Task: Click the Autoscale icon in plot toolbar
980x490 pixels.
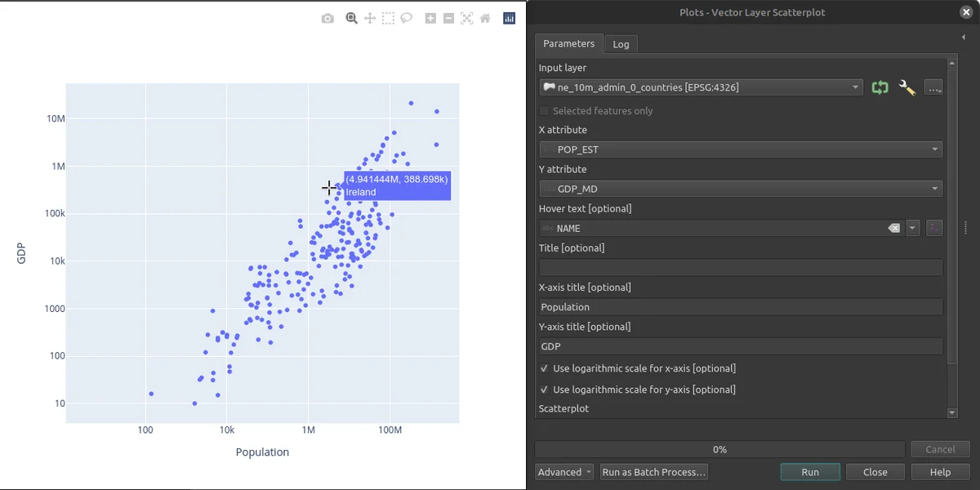Action: tap(466, 18)
